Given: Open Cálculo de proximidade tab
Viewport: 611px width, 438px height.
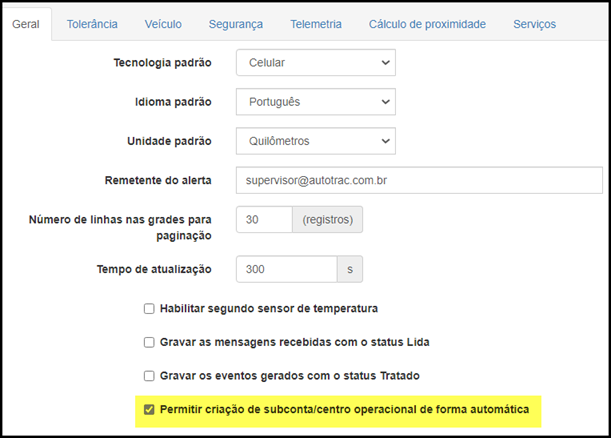Looking at the screenshot, I should pyautogui.click(x=427, y=24).
